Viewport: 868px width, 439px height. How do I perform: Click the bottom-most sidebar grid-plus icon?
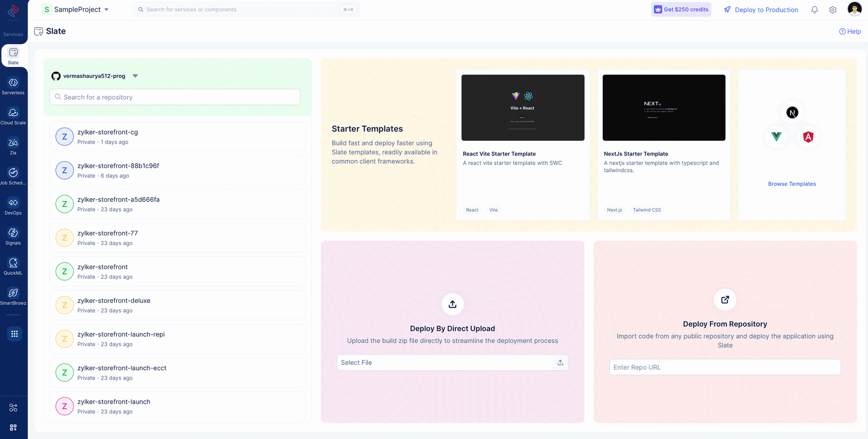pyautogui.click(x=13, y=427)
